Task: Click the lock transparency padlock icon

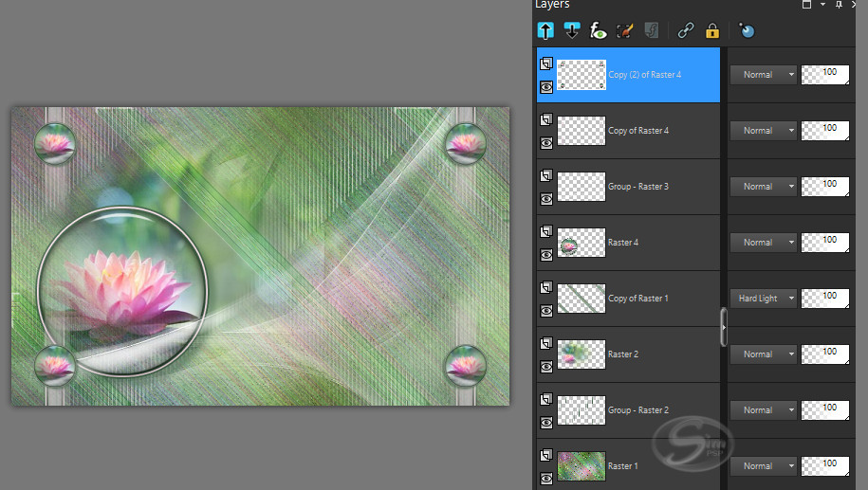Action: coord(711,31)
